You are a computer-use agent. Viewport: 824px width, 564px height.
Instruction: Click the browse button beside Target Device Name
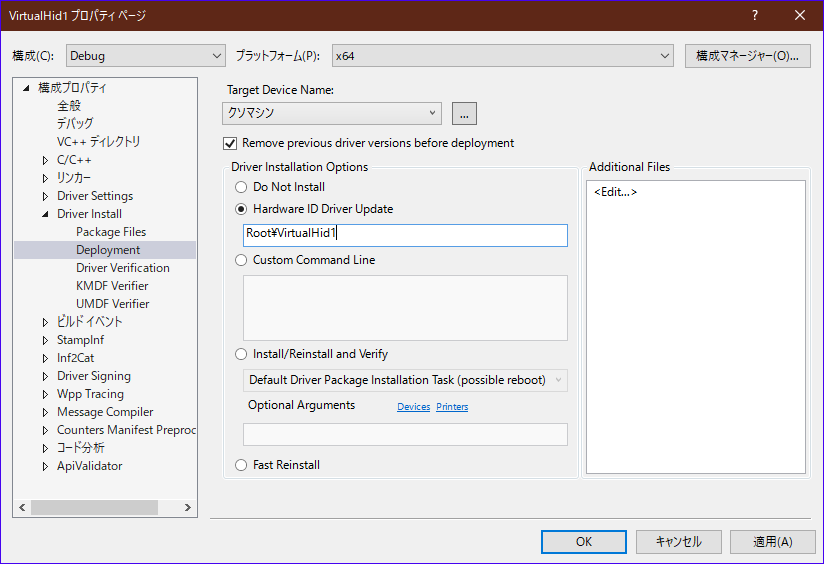[464, 114]
